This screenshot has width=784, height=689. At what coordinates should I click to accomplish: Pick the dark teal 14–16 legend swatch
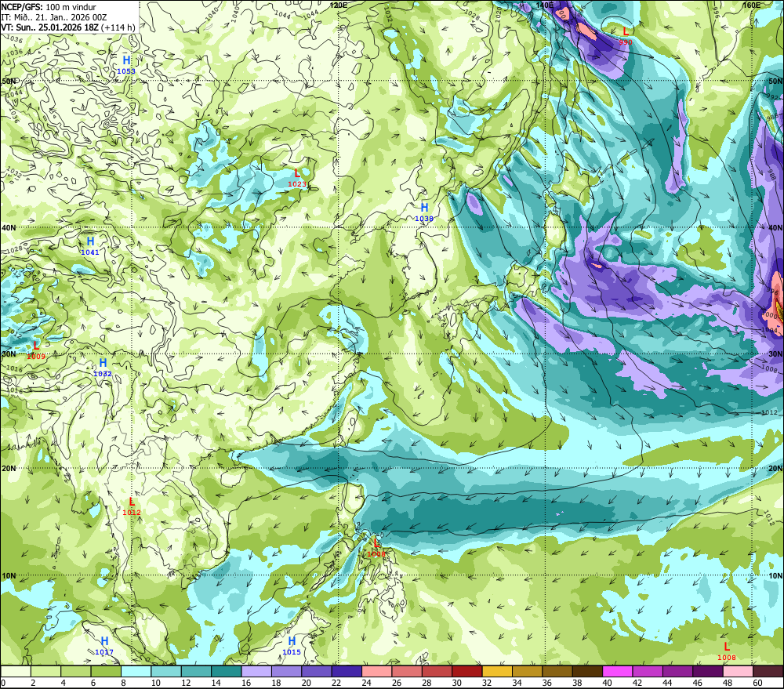click(x=227, y=671)
